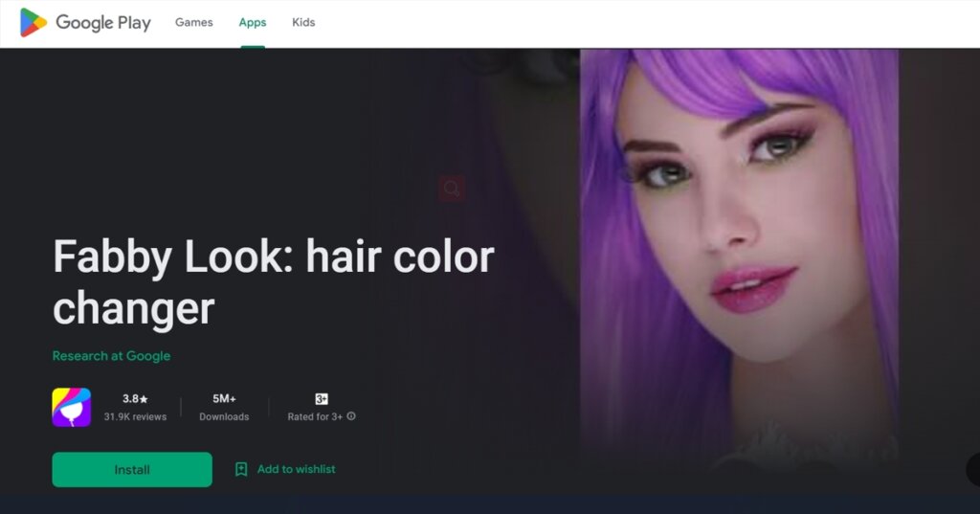The height and width of the screenshot is (514, 980).
Task: Click the wishlist bookmark icon
Action: pos(241,469)
